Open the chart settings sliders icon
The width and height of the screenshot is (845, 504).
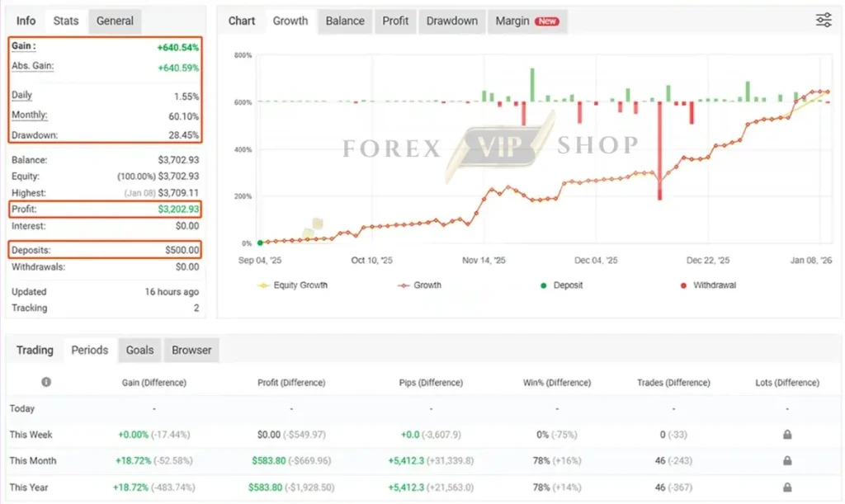pyautogui.click(x=823, y=21)
